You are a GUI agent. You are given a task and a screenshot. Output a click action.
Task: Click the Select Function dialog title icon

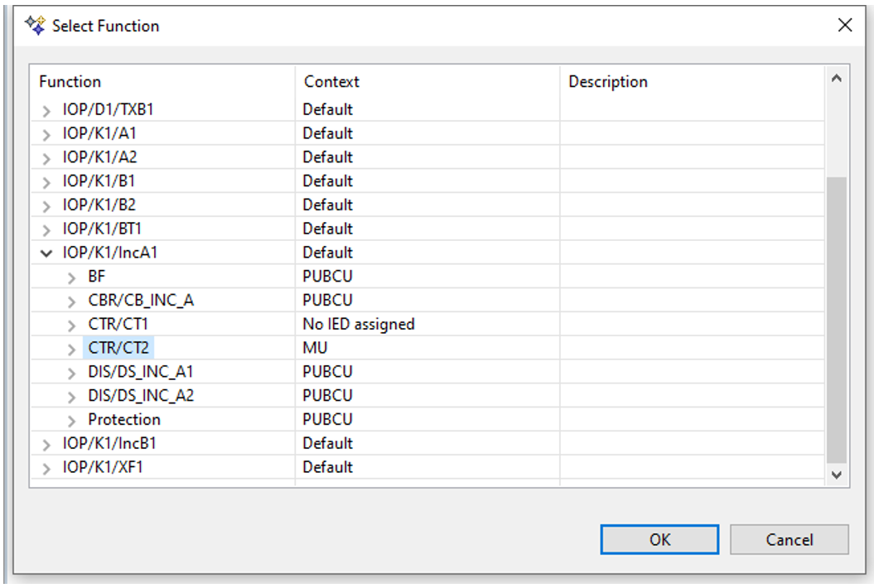tap(34, 26)
